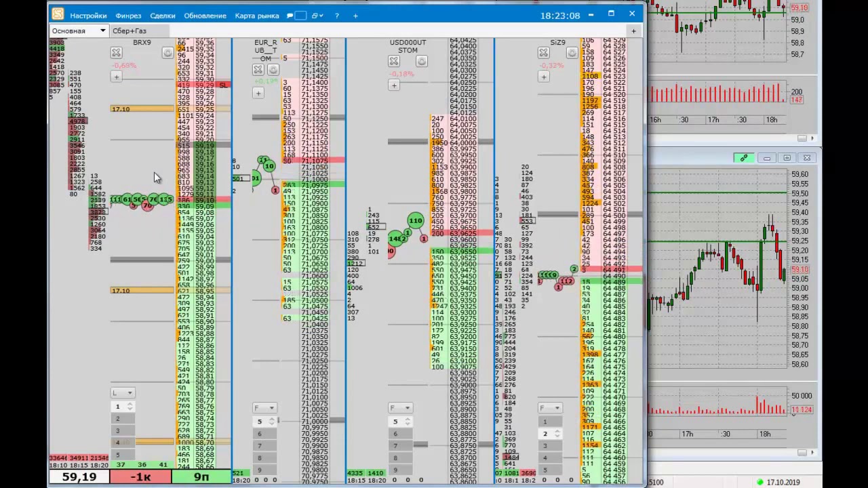
Task: Open settings gear for SiZ9 panel
Action: (x=572, y=53)
